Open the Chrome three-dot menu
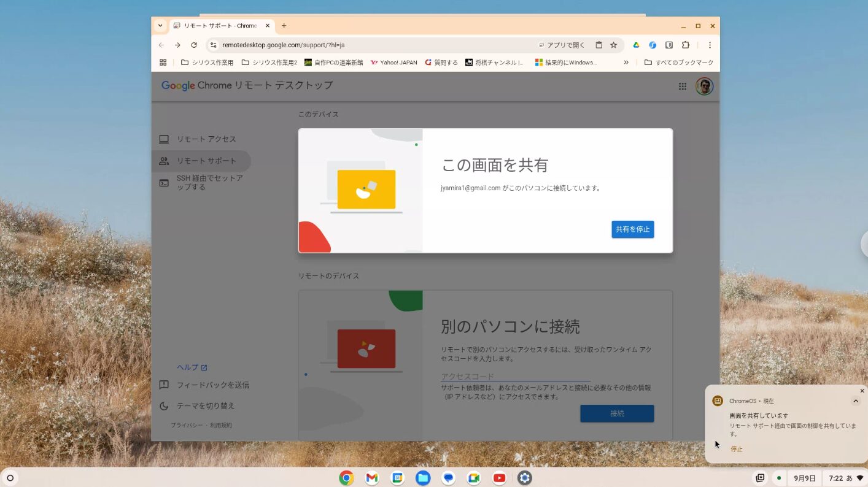The width and height of the screenshot is (868, 487). [x=710, y=45]
